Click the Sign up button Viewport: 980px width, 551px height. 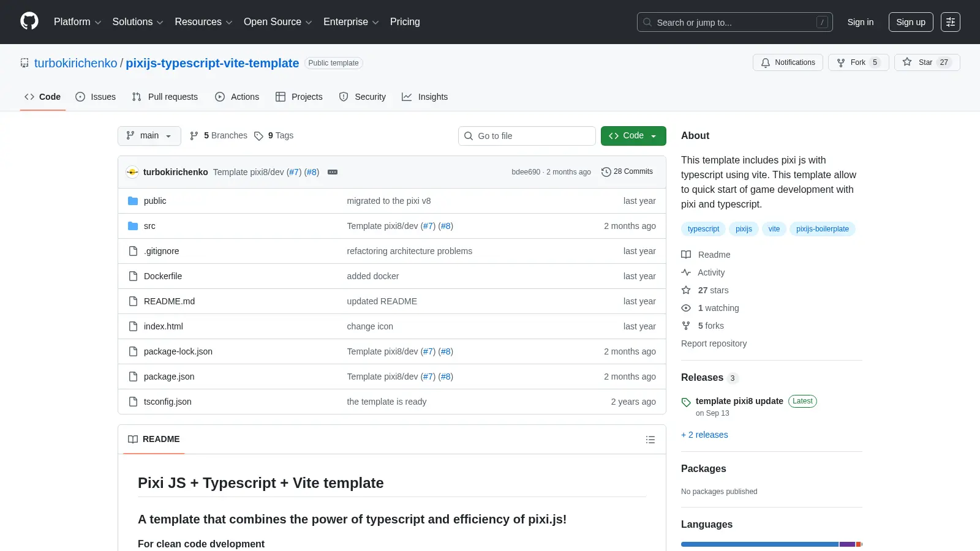coord(911,22)
